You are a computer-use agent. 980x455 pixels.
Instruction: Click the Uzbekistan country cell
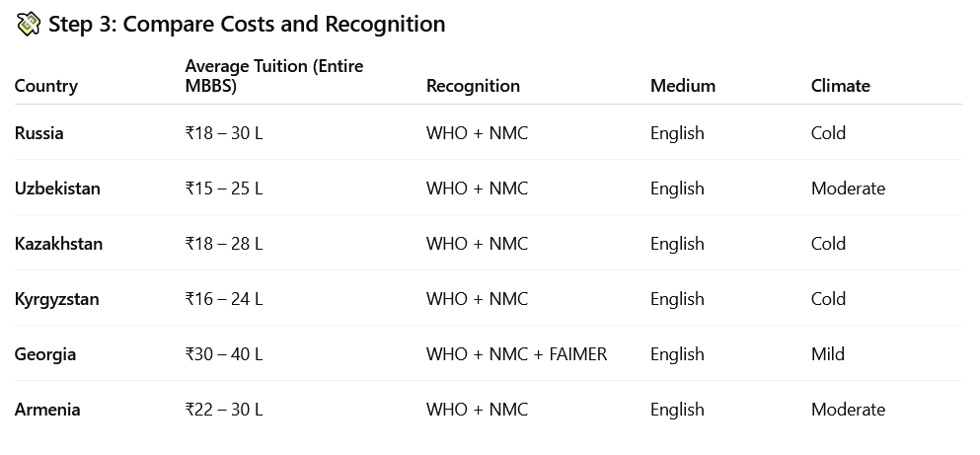pyautogui.click(x=57, y=189)
